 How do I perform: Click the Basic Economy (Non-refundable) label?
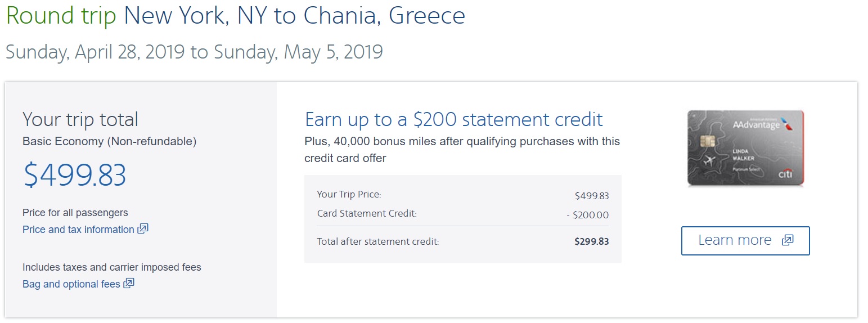(x=109, y=142)
